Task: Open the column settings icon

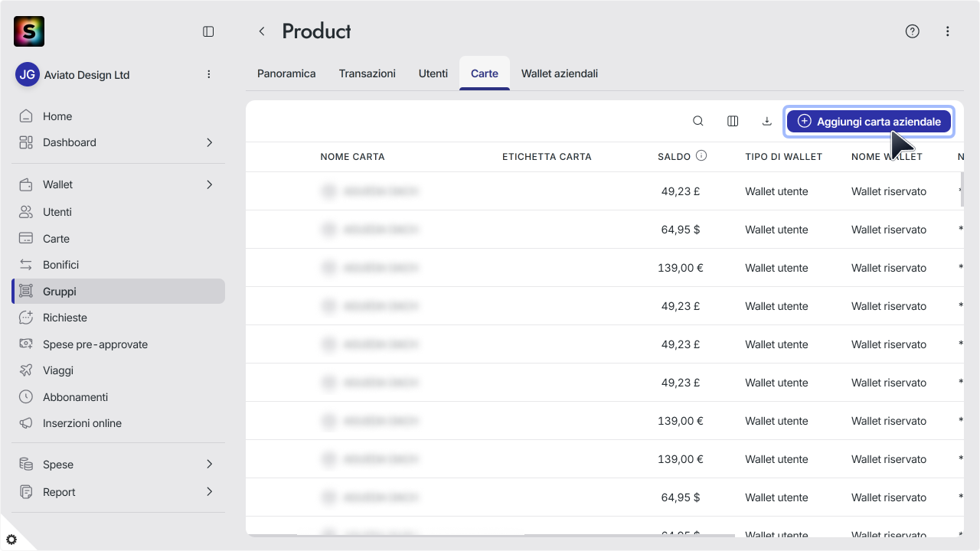Action: pos(733,121)
